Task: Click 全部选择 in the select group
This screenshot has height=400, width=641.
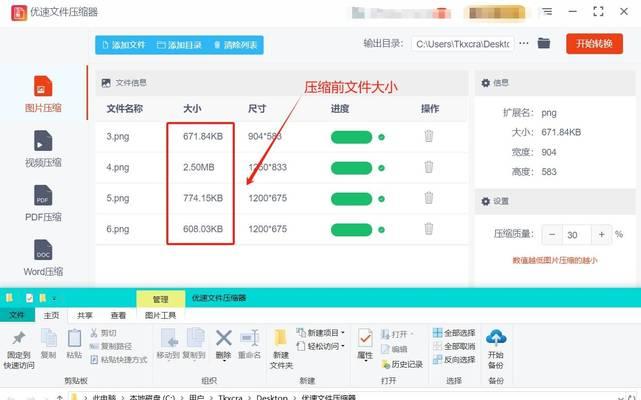Action: pyautogui.click(x=454, y=333)
